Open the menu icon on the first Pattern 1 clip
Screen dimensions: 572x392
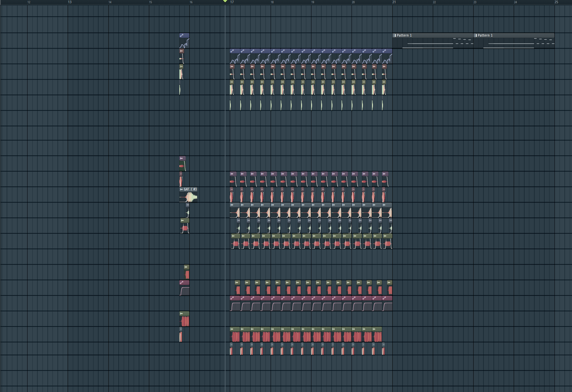394,35
